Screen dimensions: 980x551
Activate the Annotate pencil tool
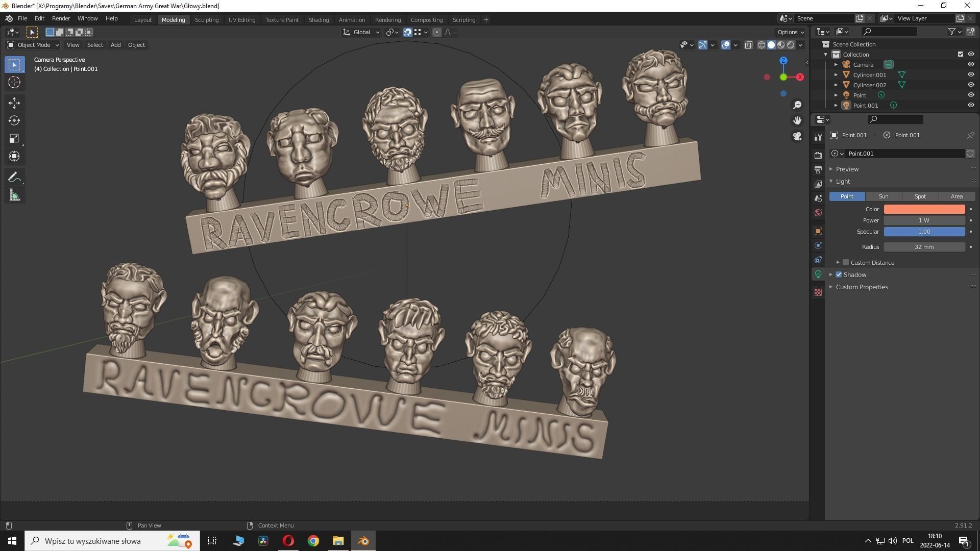click(14, 178)
